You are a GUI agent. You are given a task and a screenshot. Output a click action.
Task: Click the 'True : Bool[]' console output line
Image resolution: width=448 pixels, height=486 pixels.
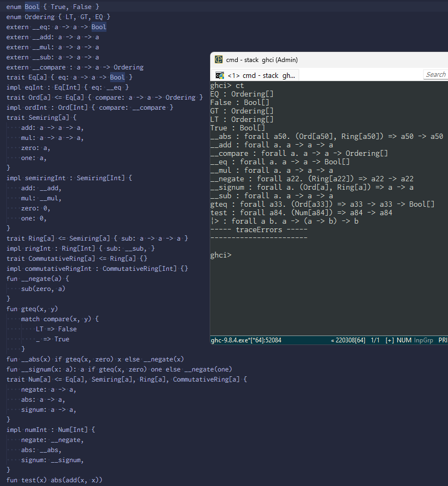(238, 128)
